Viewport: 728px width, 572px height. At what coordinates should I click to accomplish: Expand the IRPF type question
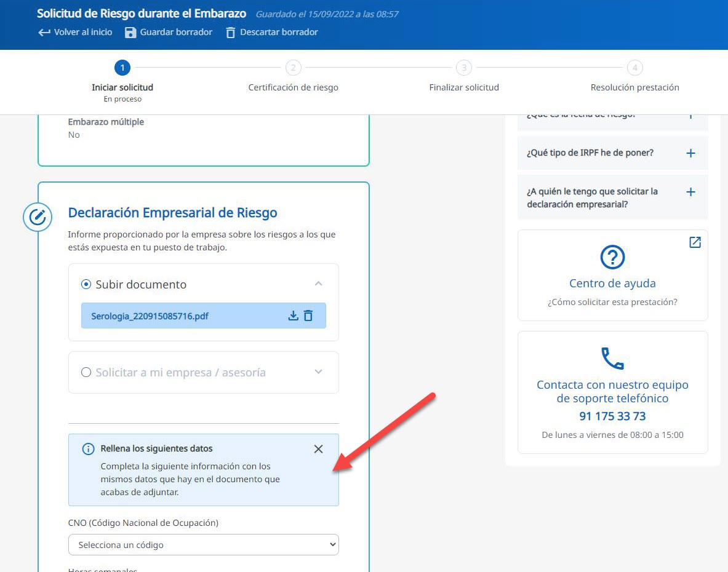pyautogui.click(x=690, y=153)
